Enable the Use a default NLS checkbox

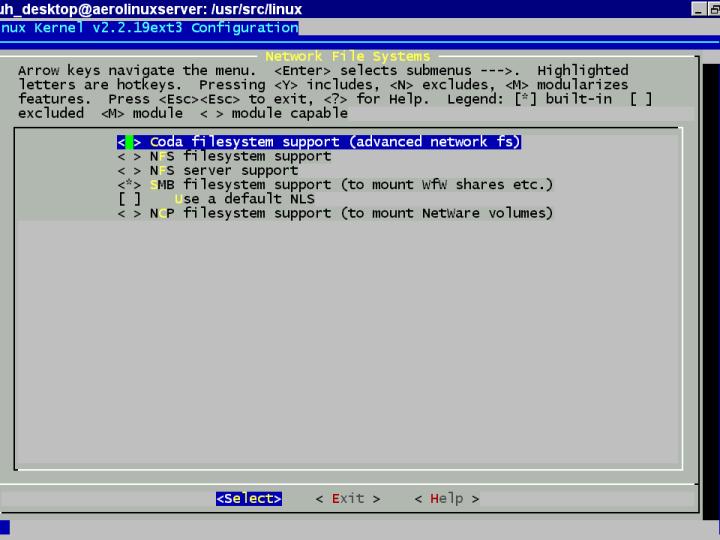point(129,199)
